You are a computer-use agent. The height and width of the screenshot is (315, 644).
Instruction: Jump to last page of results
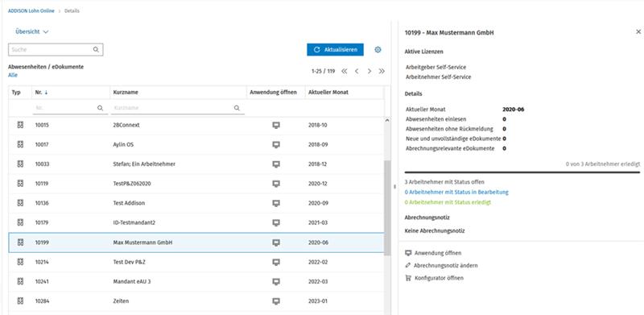[x=382, y=71]
